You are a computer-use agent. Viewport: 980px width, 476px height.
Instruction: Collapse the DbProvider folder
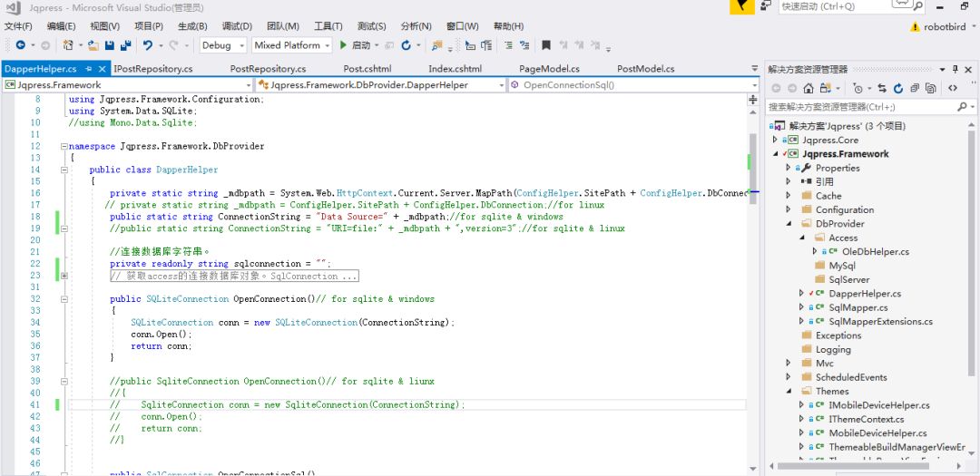[789, 224]
